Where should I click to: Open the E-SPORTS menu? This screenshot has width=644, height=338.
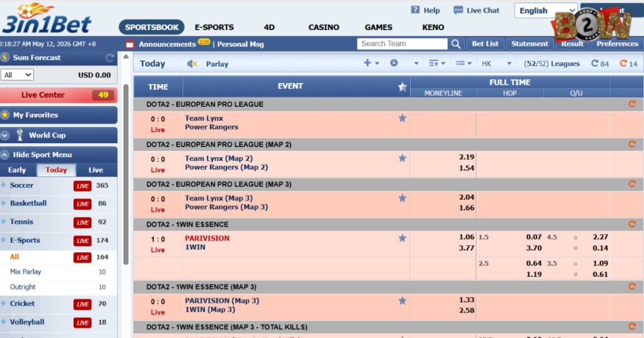point(214,28)
